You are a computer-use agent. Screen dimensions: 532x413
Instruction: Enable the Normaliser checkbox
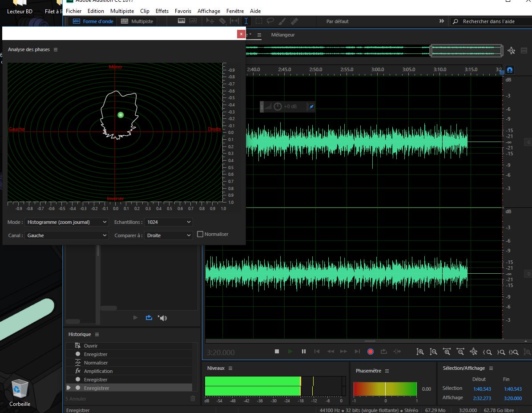pos(200,234)
